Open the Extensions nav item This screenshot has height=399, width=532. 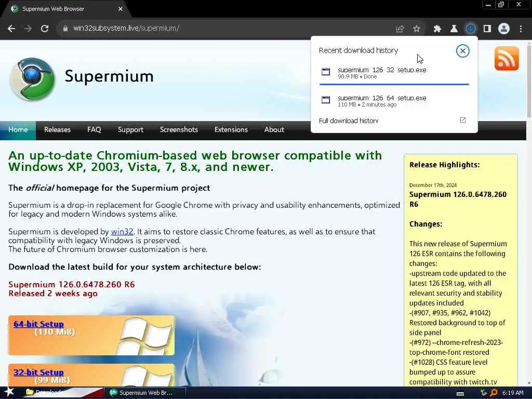click(x=231, y=130)
